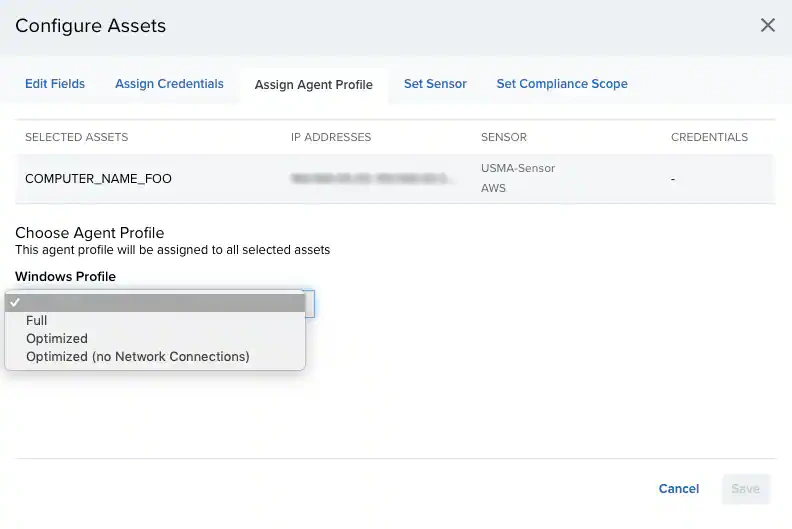The width and height of the screenshot is (792, 529).
Task: Click the Selected Assets column header
Action: coord(77,137)
